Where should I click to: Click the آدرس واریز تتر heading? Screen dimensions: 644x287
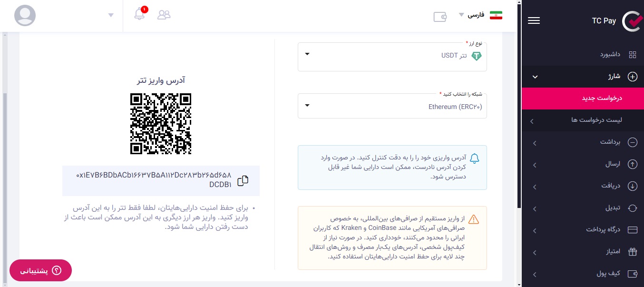(161, 80)
